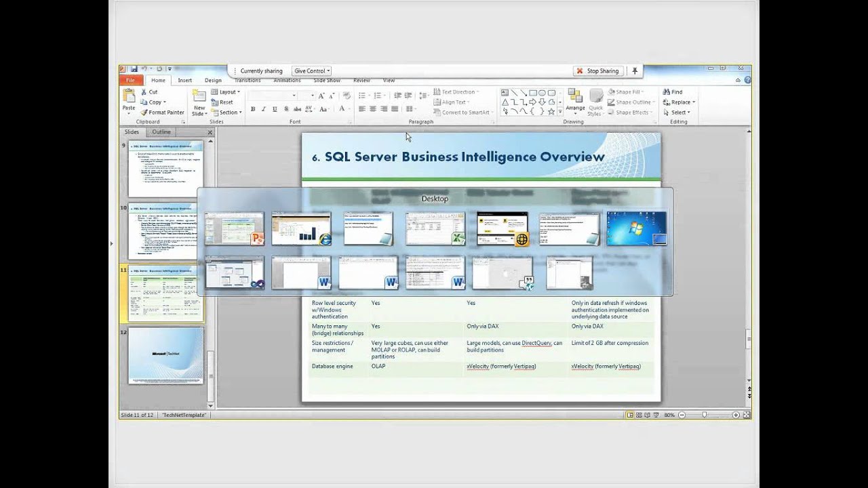Click the Paste icon in Clipboard group
Viewport: 868px width, 488px height.
point(128,96)
